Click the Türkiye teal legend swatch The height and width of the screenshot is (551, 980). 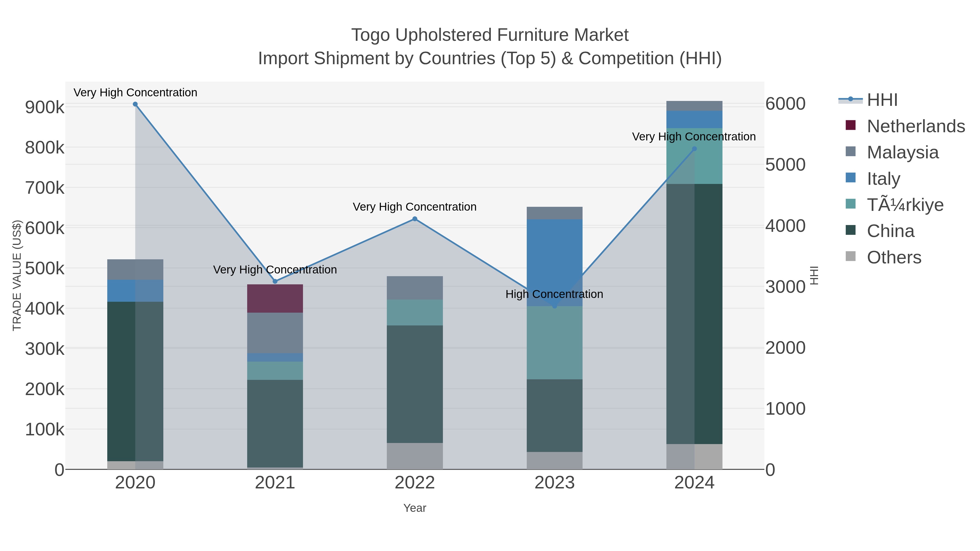tap(851, 204)
